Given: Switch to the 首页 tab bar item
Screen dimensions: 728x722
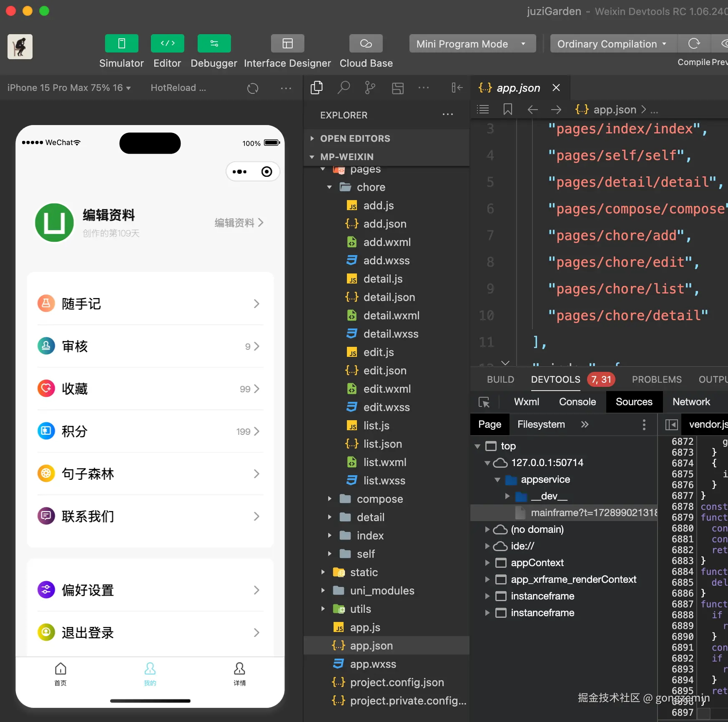Looking at the screenshot, I should (60, 674).
